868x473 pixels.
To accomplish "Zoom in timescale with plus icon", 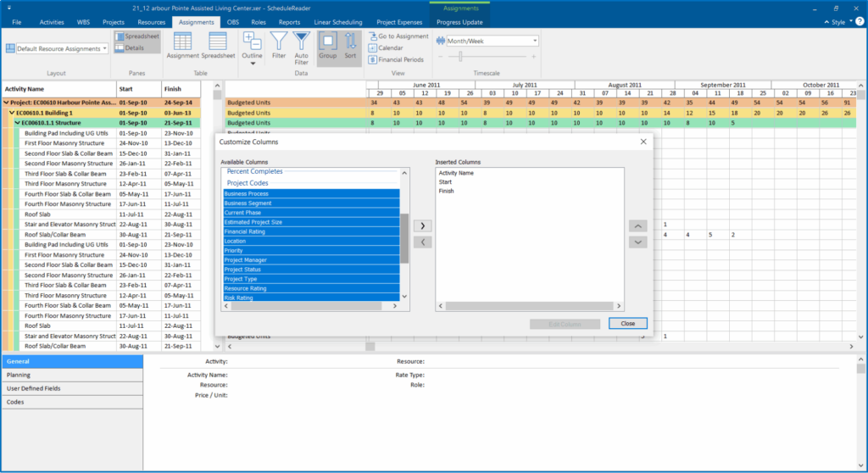I will tap(534, 57).
